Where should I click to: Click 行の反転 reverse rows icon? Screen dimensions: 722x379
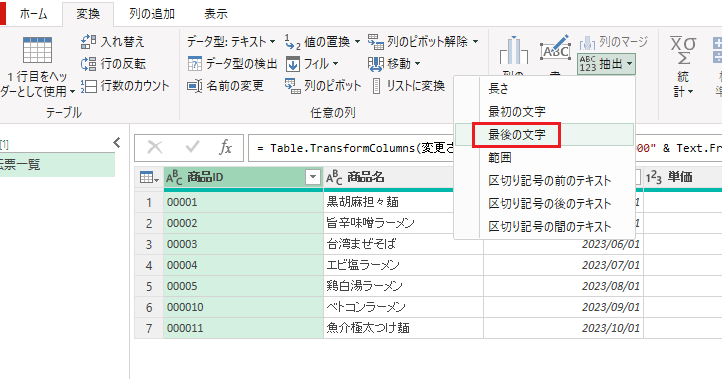click(x=88, y=64)
